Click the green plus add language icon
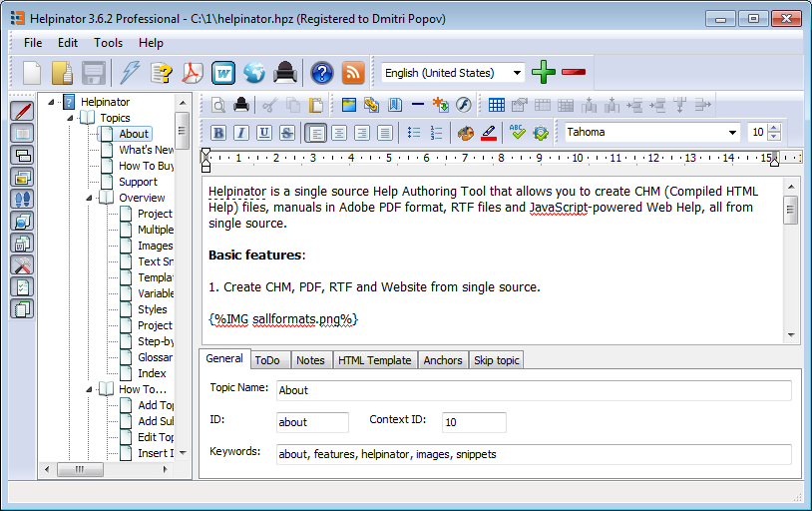812x511 pixels. coord(543,72)
